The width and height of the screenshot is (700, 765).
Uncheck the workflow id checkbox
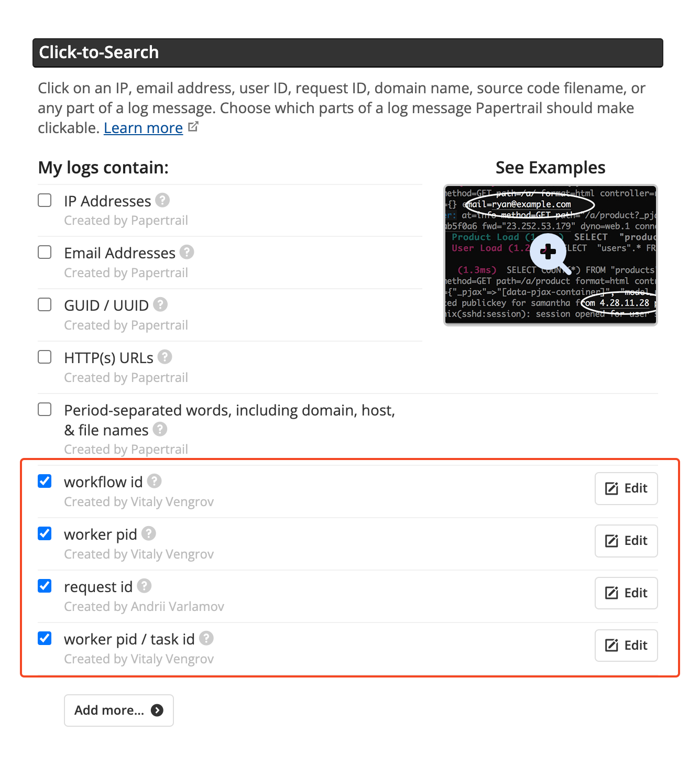(x=45, y=481)
